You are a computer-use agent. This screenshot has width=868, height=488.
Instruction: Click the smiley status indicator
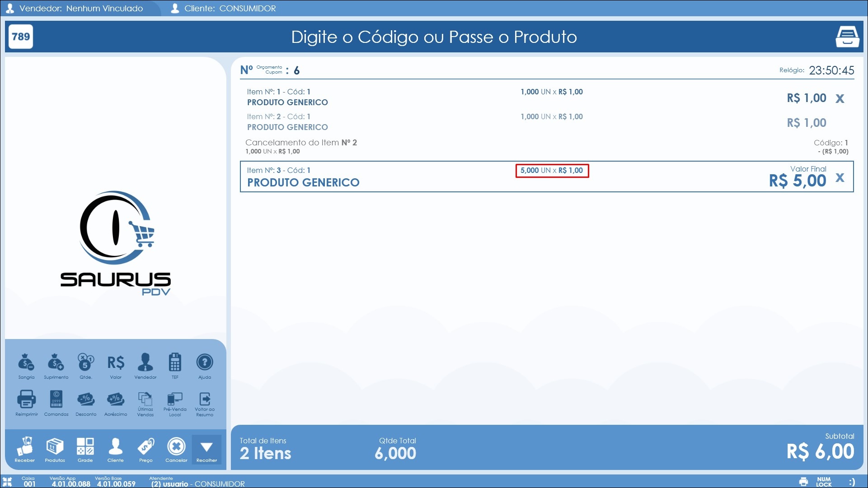(851, 482)
